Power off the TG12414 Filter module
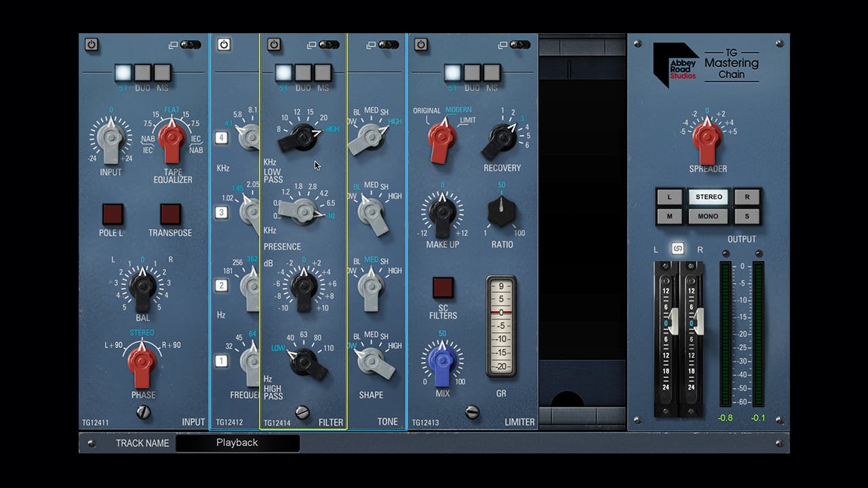Screen dimensions: 868x488 pos(274,44)
